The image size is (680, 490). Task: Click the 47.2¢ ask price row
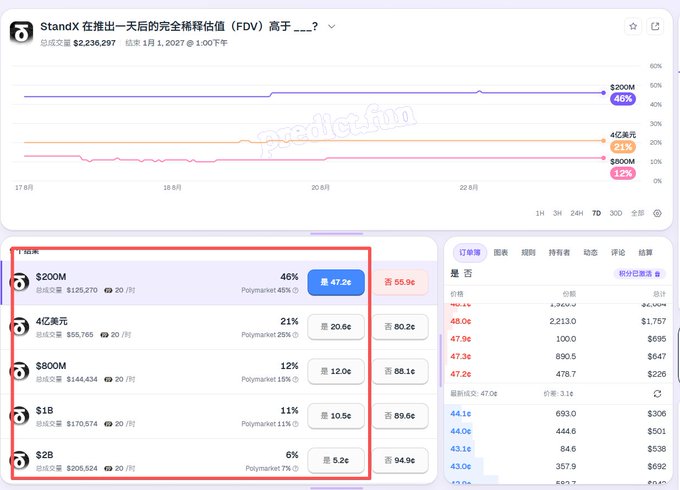tap(558, 374)
